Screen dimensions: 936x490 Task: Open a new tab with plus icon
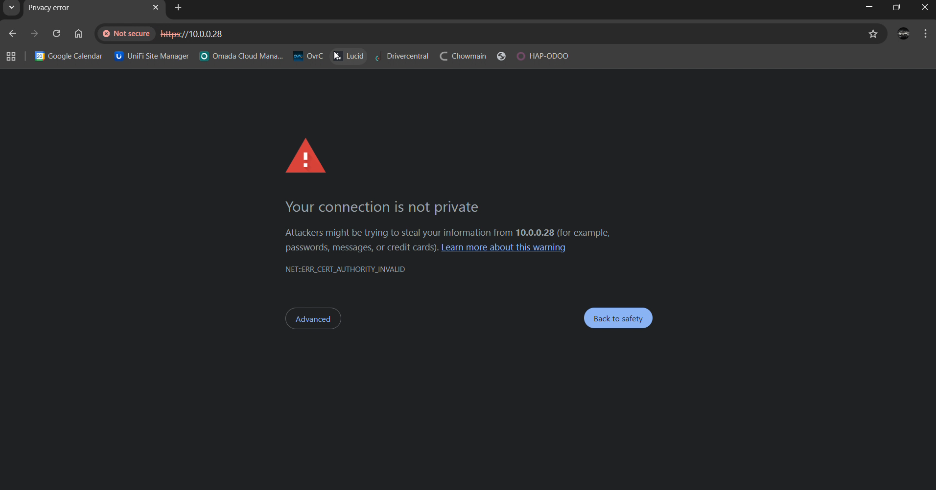coord(178,8)
